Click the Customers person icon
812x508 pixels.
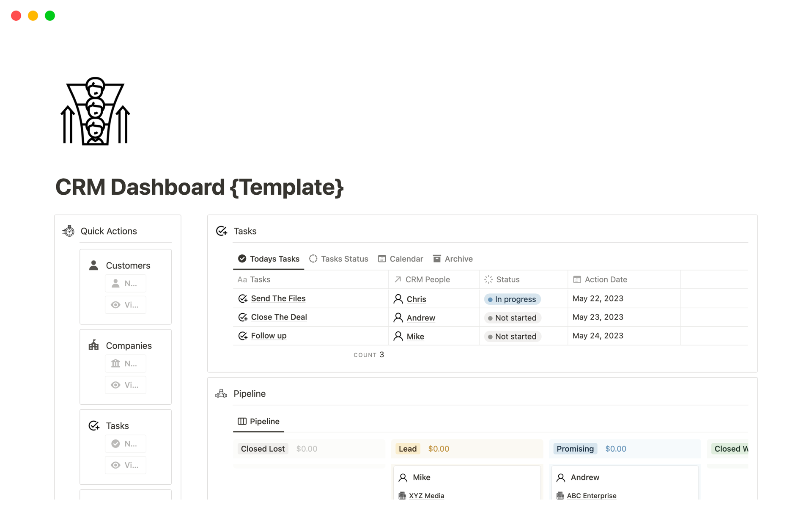tap(93, 265)
